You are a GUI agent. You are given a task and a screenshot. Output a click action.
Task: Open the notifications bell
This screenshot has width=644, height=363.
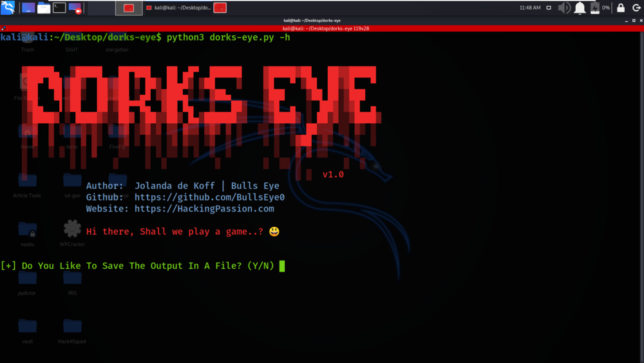580,8
